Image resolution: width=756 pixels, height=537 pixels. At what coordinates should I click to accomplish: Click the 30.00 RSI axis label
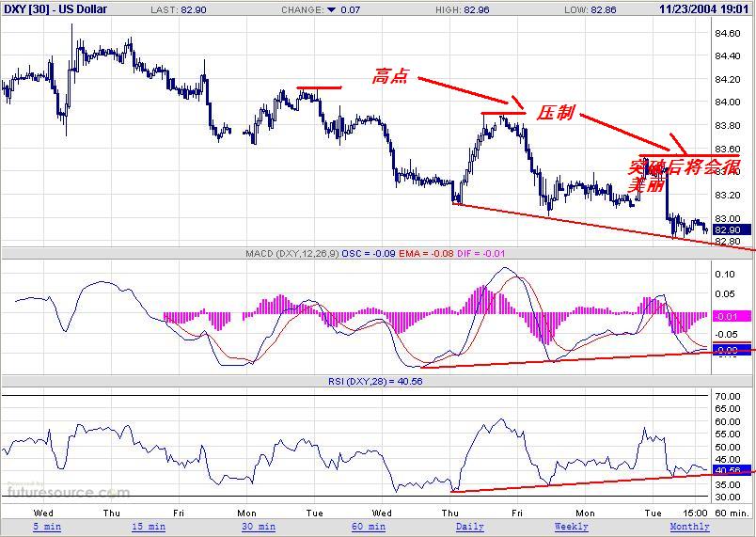tap(727, 497)
